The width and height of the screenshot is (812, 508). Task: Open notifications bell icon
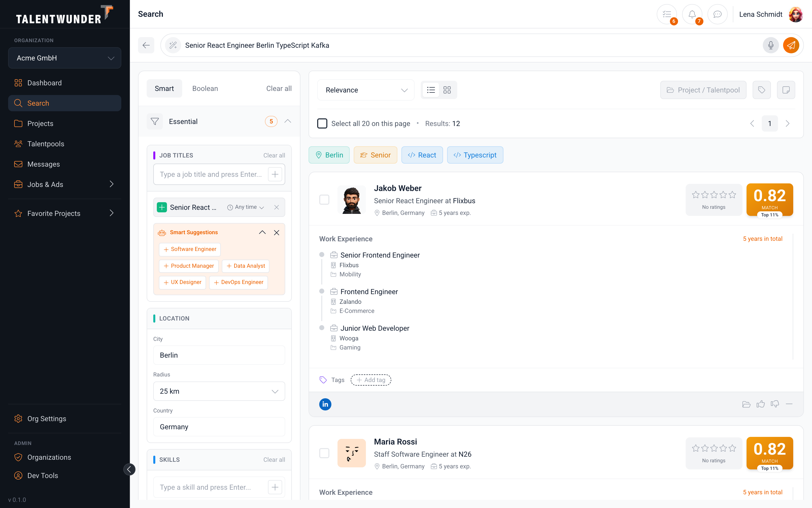coord(692,14)
